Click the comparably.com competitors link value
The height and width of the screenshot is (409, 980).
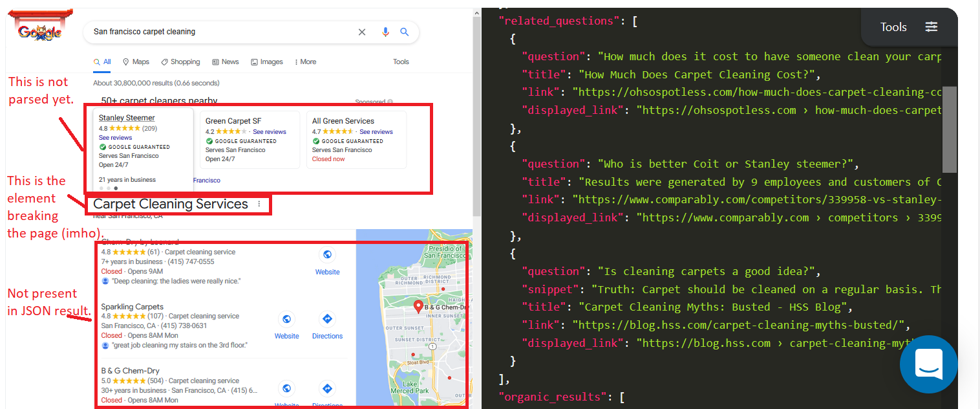[756, 199]
